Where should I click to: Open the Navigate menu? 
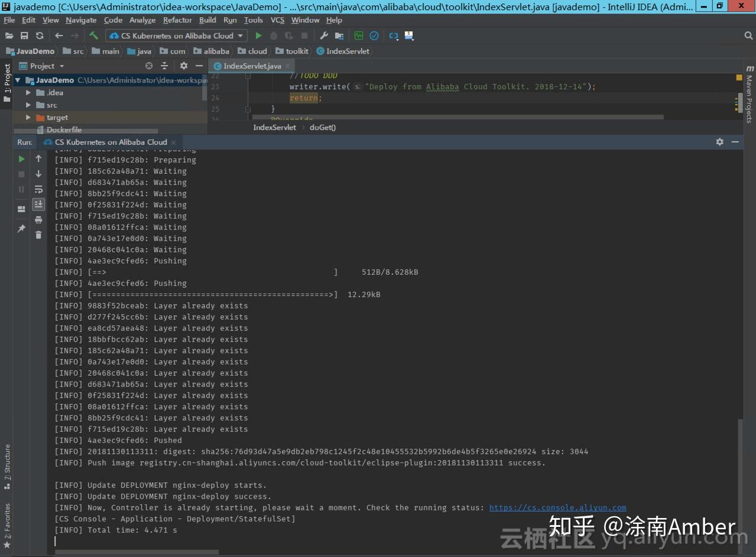pyautogui.click(x=81, y=20)
